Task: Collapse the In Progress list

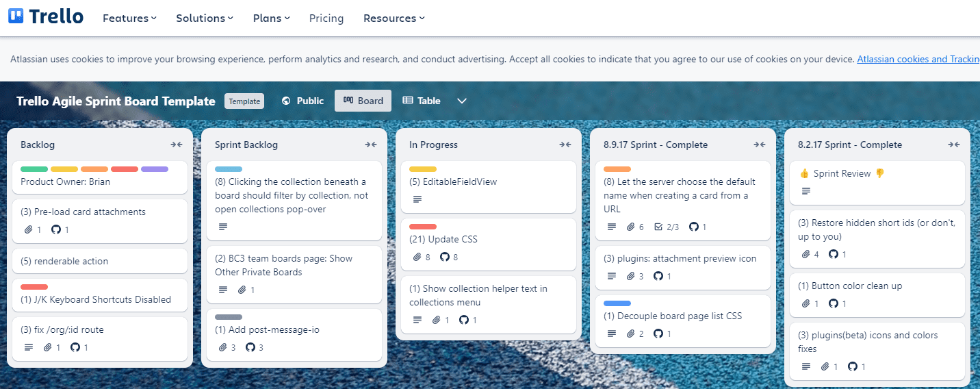Action: point(565,145)
